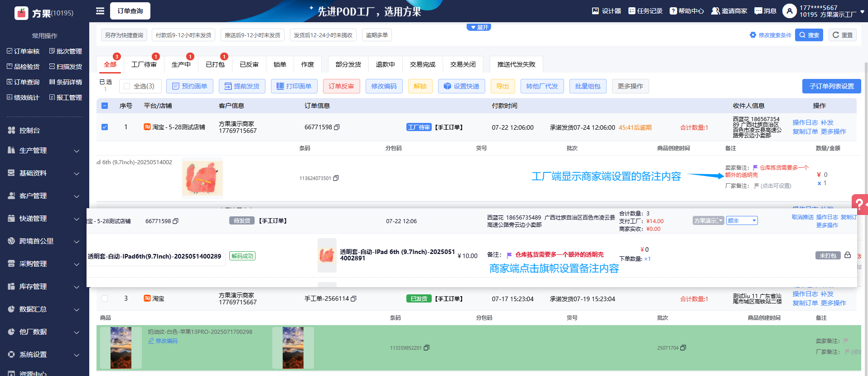Click the blue 搜索 search button
Image resolution: width=868 pixels, height=376 pixels.
point(809,35)
